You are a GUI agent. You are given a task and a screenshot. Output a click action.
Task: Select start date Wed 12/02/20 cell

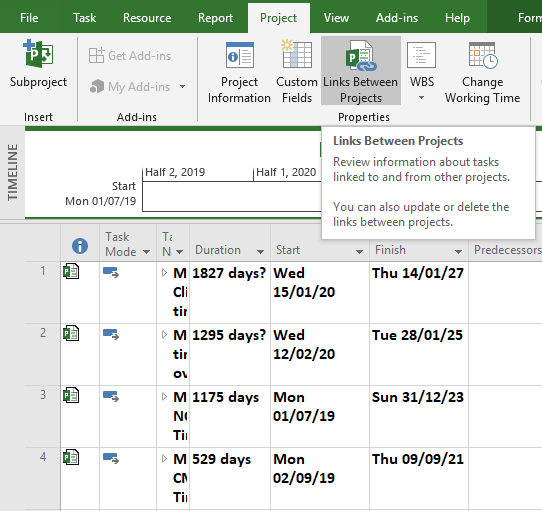320,354
